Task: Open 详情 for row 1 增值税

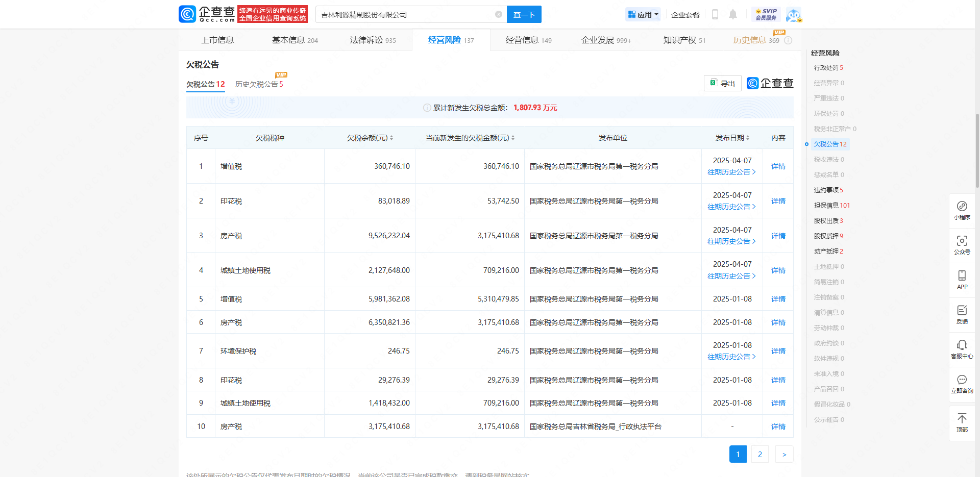Action: click(778, 166)
